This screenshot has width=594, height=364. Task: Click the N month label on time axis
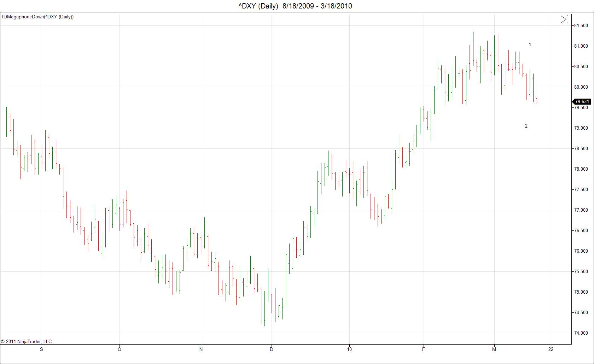pyautogui.click(x=201, y=349)
